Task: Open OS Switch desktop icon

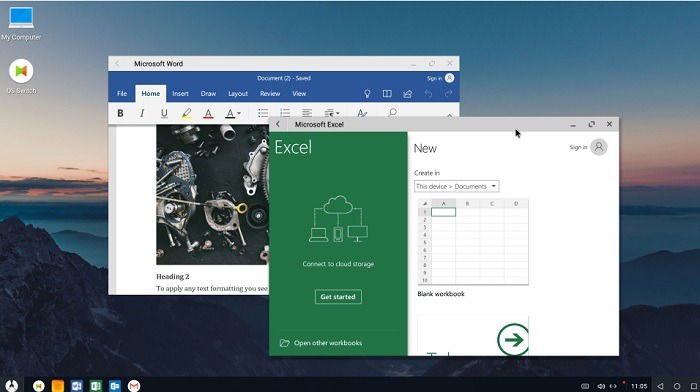Action: tap(21, 76)
